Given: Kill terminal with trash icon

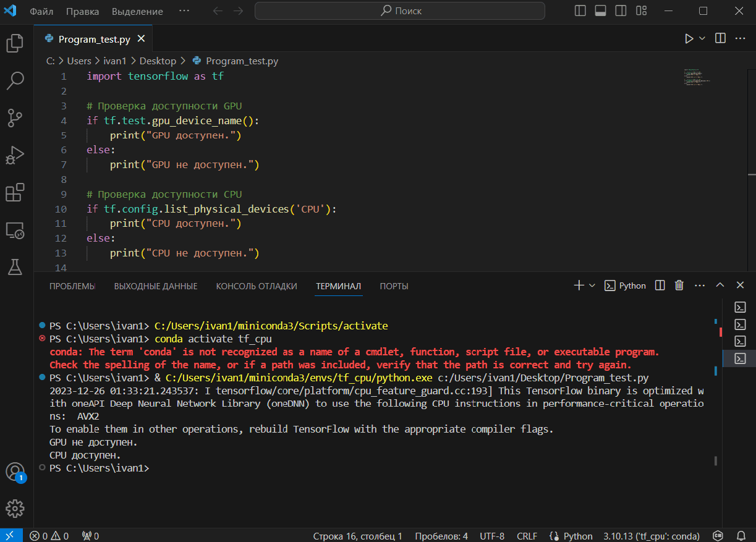Looking at the screenshot, I should click(x=679, y=286).
